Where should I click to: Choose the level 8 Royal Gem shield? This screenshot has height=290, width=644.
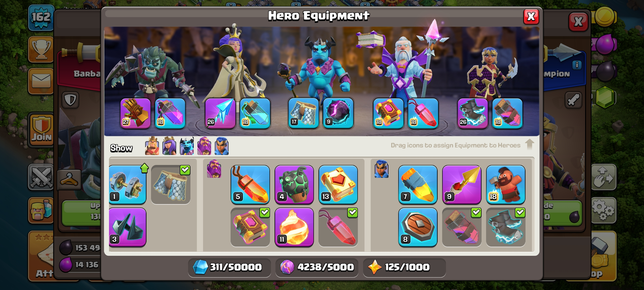(417, 227)
